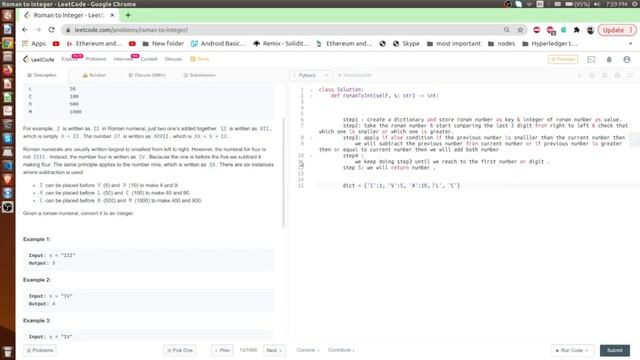Switch to the Solution tab
Image resolution: width=640 pixels, height=360 pixels.
[x=94, y=75]
